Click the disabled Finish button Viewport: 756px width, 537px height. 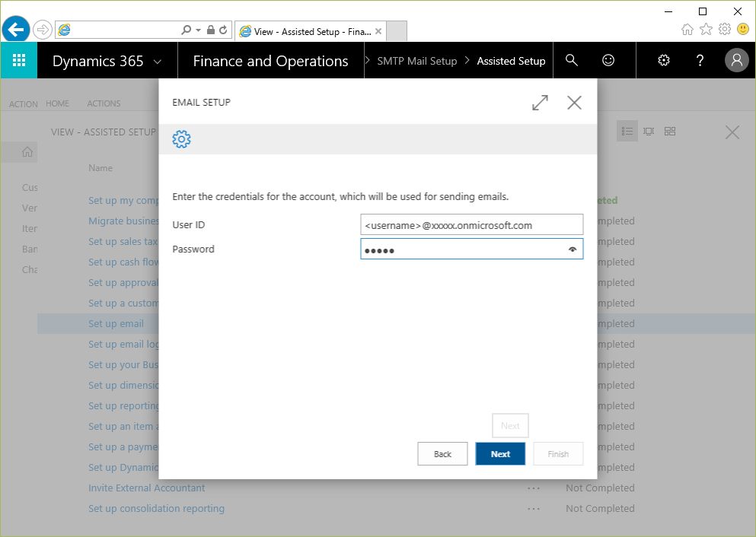click(x=558, y=453)
